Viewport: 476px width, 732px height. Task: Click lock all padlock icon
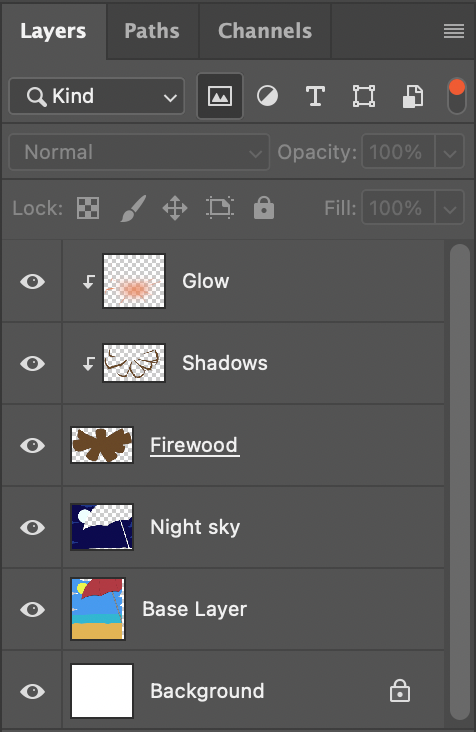tap(264, 207)
